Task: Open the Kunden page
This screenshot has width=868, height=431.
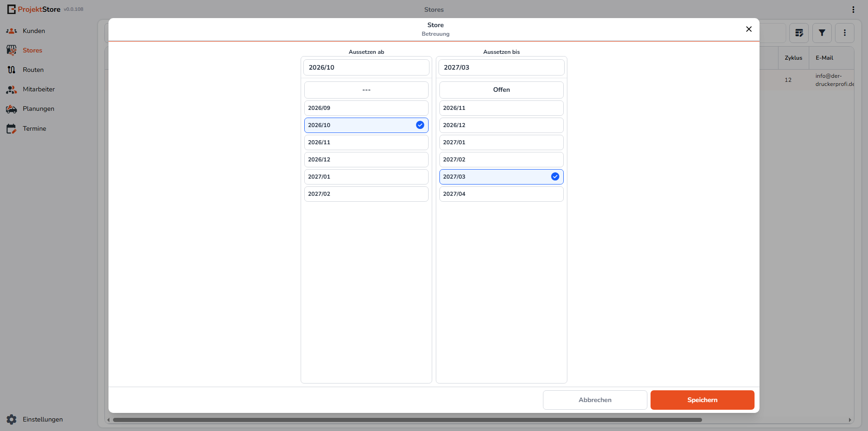Action: 34,31
